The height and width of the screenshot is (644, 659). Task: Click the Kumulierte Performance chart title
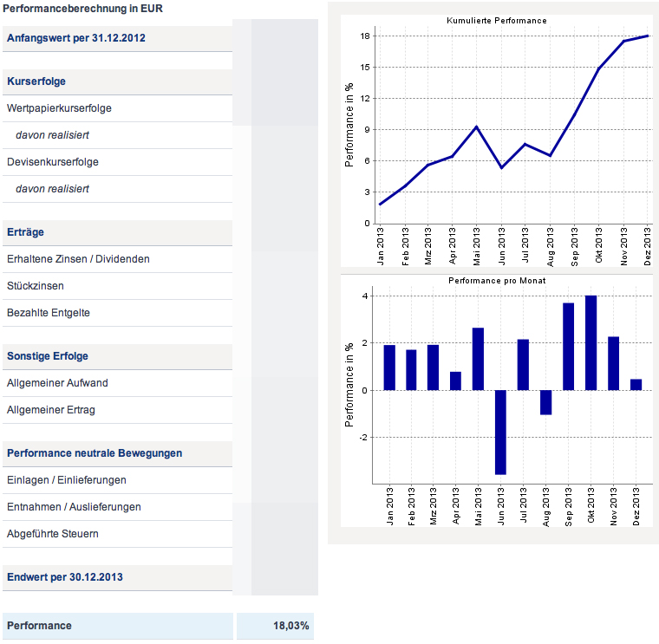coord(496,20)
